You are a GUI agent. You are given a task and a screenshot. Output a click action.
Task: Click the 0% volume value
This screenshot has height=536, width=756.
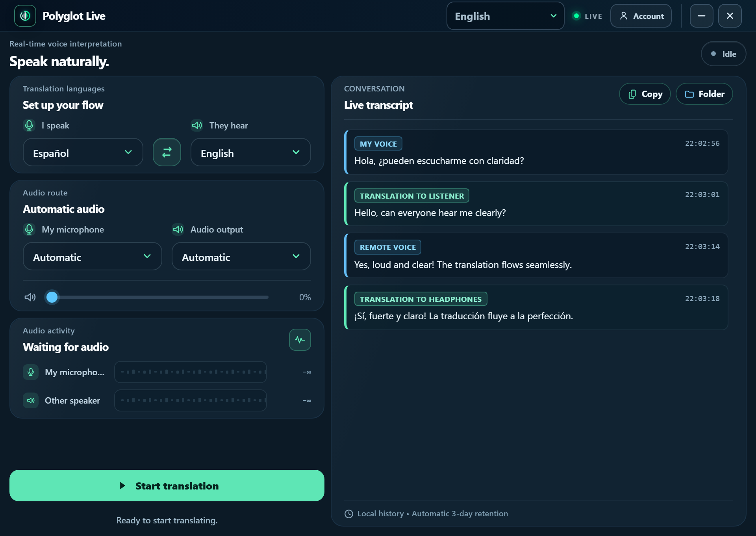(305, 297)
